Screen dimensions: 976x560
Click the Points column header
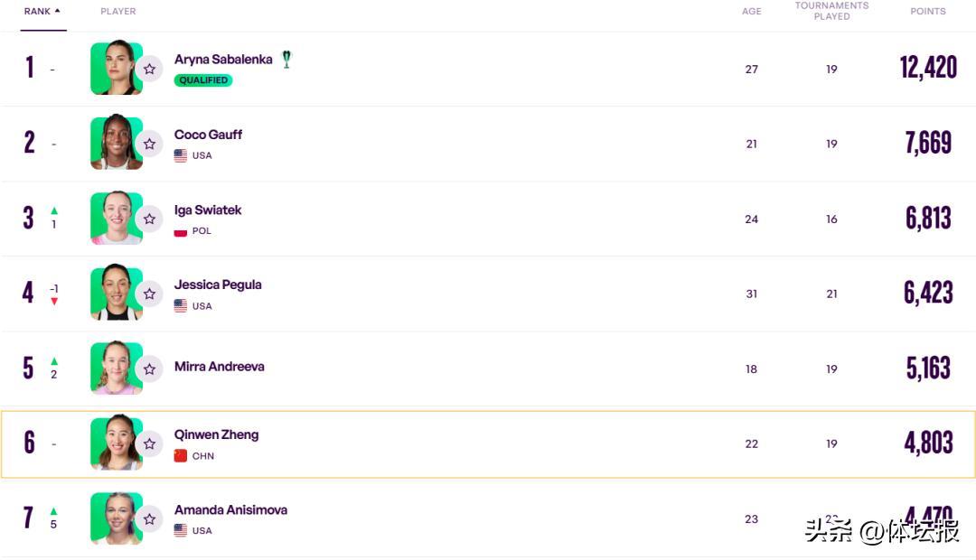point(927,12)
